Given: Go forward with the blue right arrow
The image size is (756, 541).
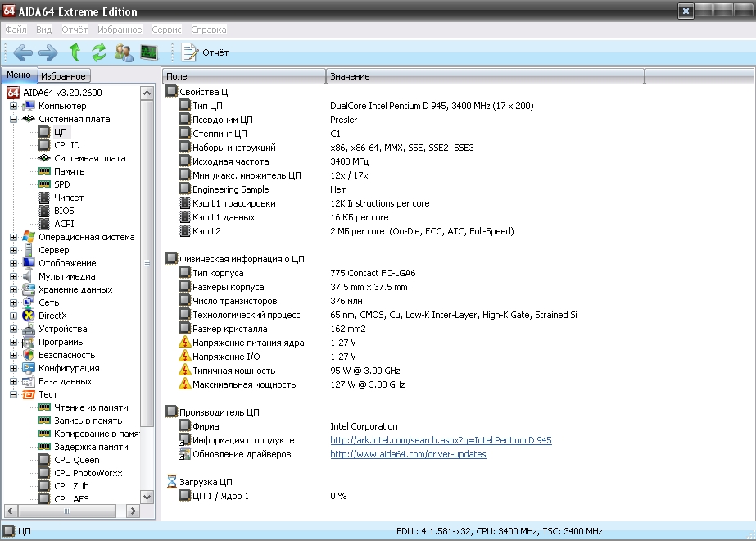Looking at the screenshot, I should (x=48, y=52).
